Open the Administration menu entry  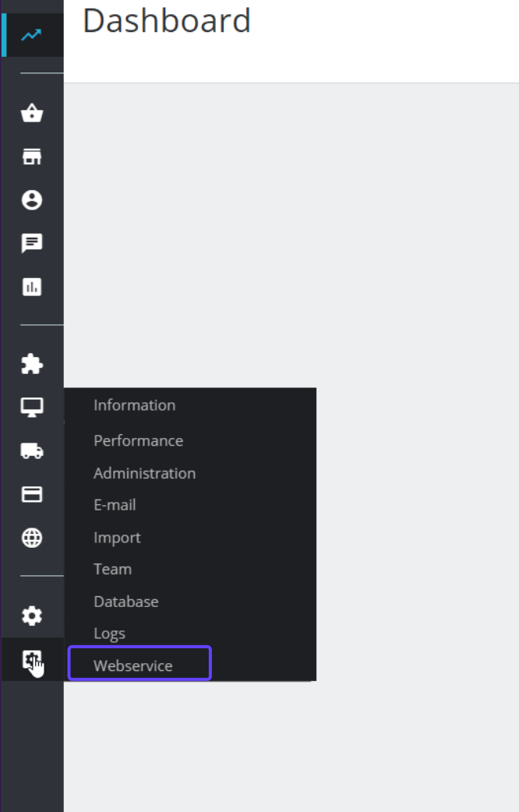144,473
